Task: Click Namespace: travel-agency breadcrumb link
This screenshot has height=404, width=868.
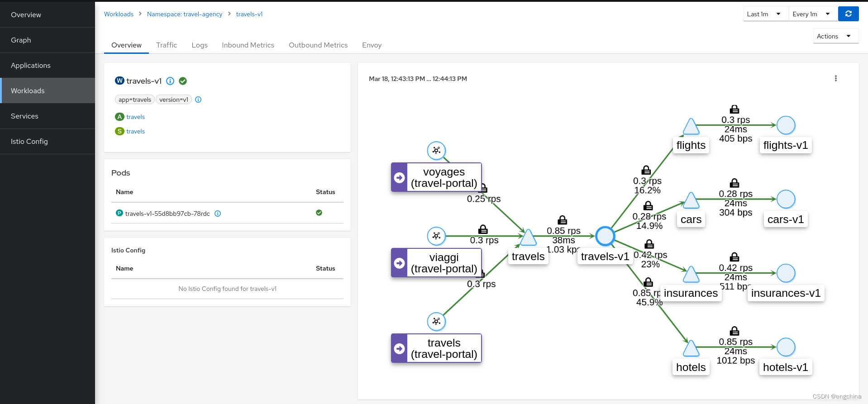Action: click(x=185, y=14)
